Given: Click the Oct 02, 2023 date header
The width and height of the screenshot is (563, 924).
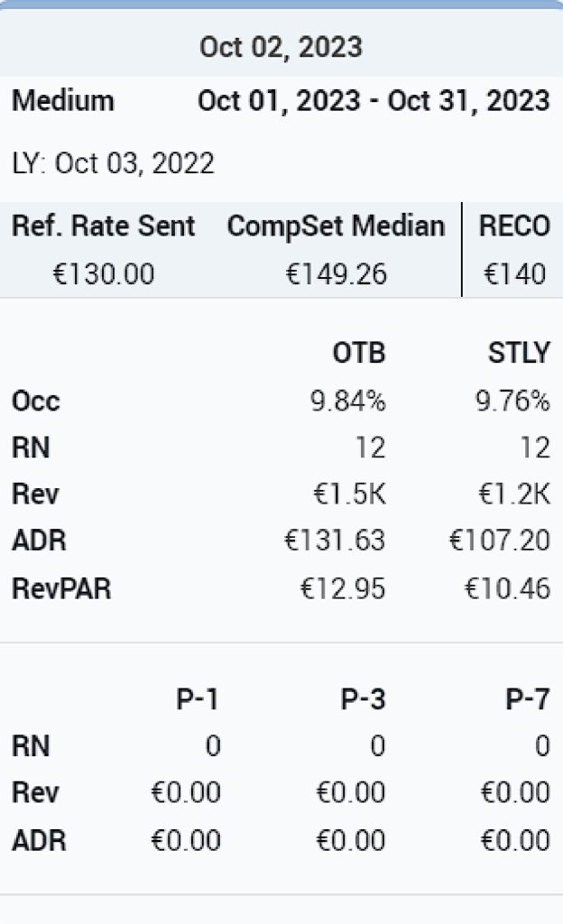Looking at the screenshot, I should click(x=281, y=47).
